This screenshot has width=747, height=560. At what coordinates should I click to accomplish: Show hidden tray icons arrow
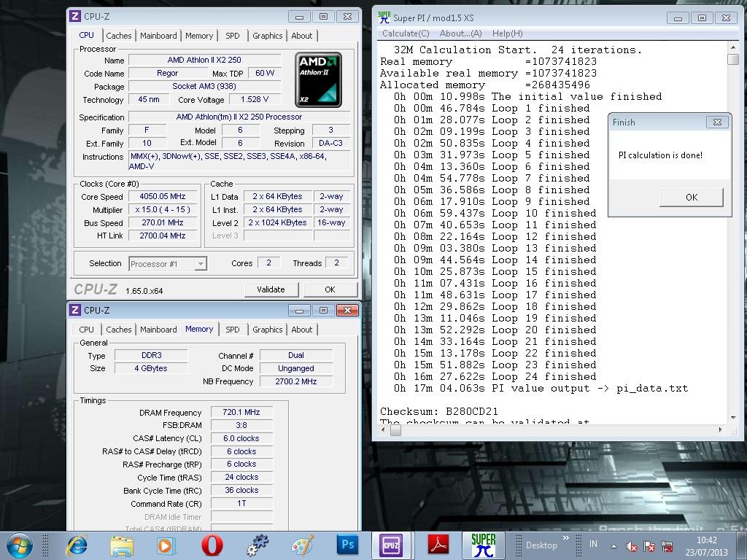coord(614,546)
